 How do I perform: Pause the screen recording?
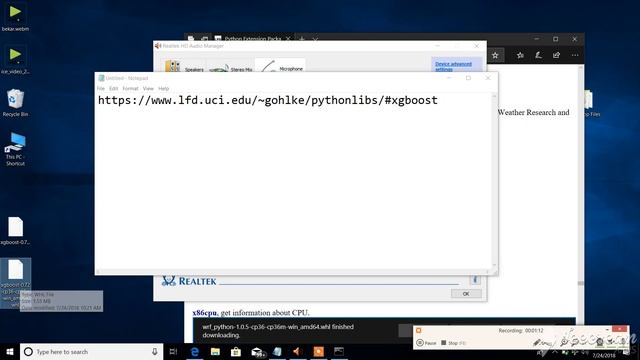pyautogui.click(x=426, y=343)
